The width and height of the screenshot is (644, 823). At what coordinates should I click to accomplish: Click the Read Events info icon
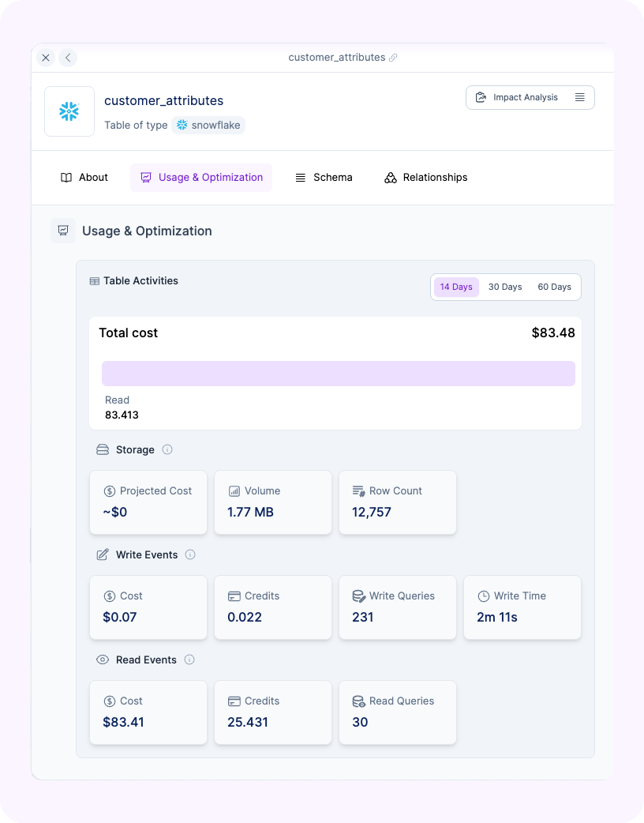(x=189, y=660)
